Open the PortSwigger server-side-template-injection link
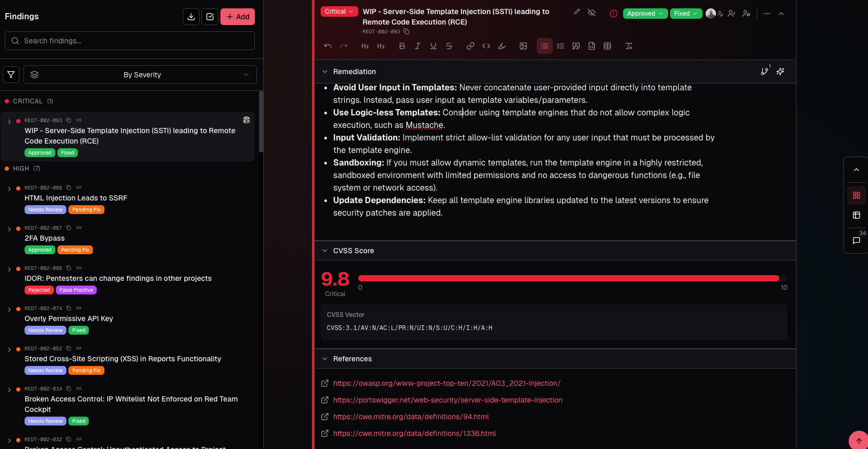The image size is (868, 449). [x=448, y=400]
